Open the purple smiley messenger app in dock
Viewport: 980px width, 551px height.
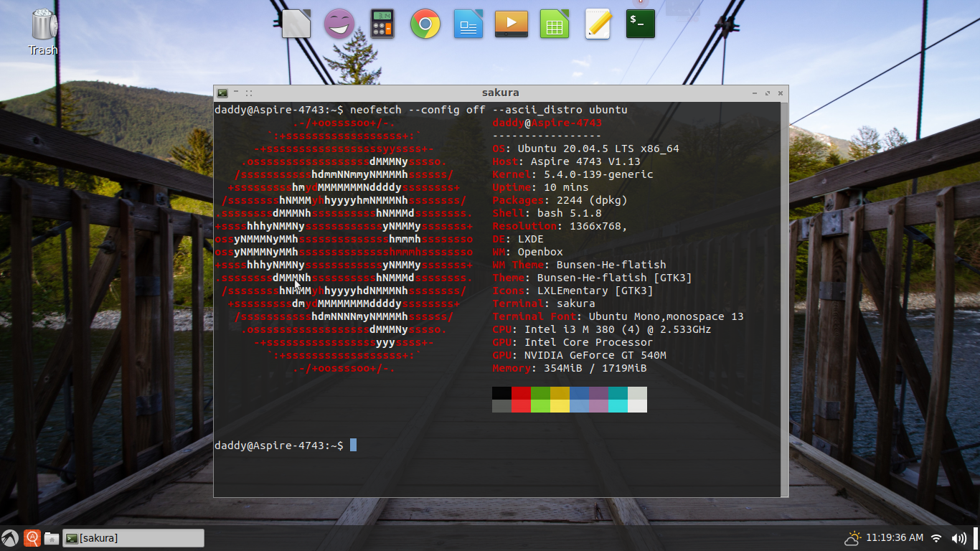click(x=339, y=24)
